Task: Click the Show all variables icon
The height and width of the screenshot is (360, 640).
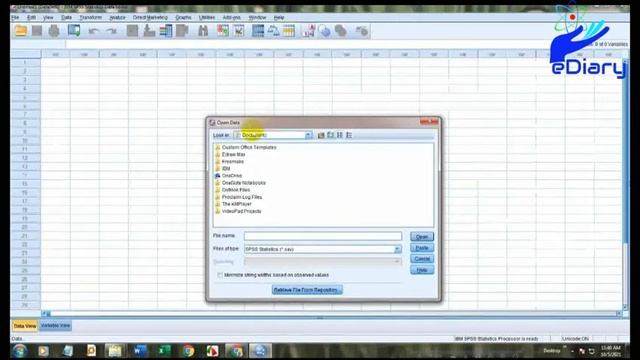Action: (341, 31)
